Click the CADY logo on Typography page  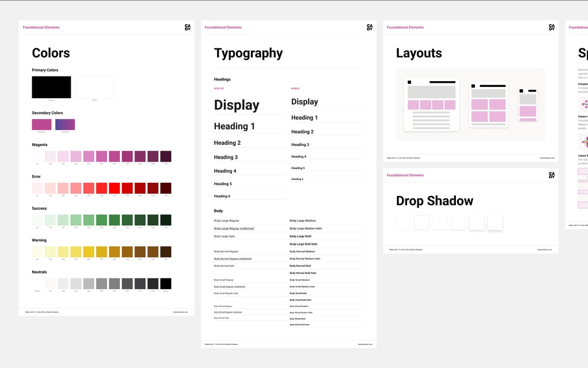tap(369, 28)
